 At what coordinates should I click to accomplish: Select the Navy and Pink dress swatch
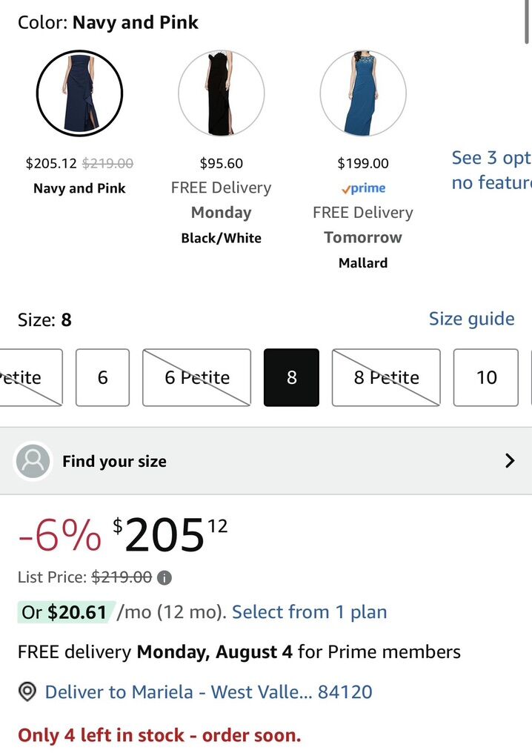pos(79,93)
